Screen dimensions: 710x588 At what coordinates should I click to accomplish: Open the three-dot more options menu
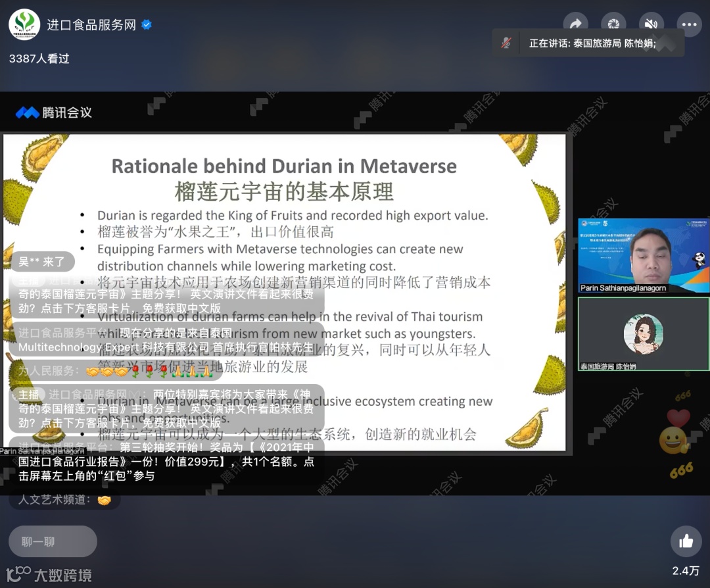point(689,24)
